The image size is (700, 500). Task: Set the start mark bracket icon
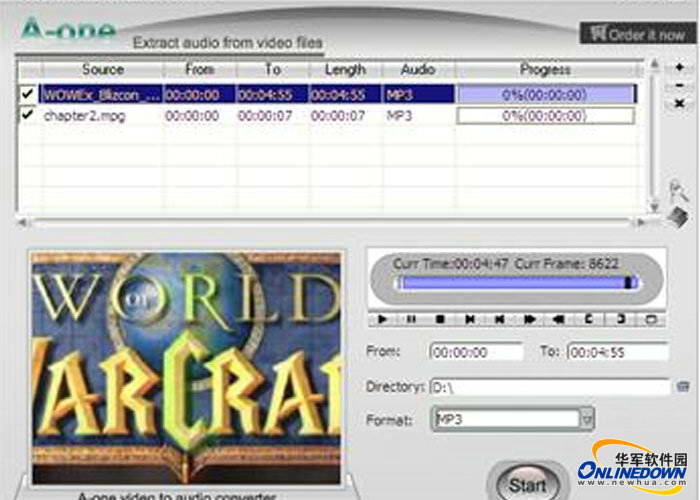pyautogui.click(x=589, y=319)
